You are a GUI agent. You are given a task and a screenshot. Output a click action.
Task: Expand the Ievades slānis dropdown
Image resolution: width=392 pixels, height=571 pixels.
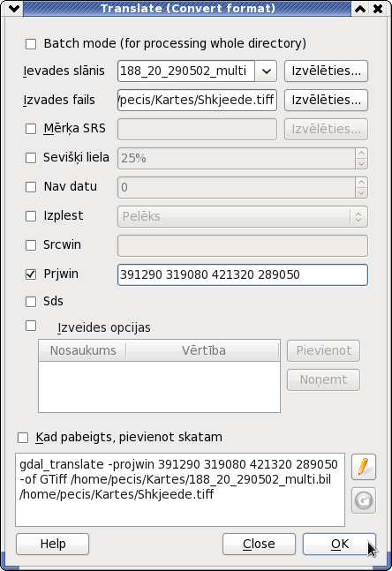click(x=266, y=71)
